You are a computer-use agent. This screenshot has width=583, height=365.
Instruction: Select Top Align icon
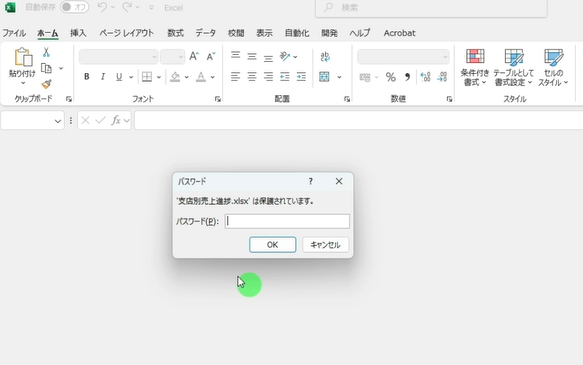235,56
